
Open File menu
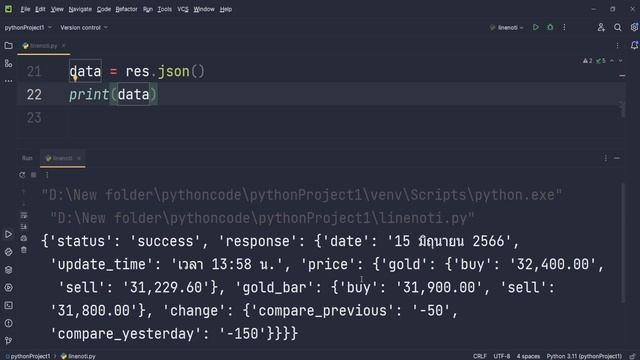(x=25, y=9)
